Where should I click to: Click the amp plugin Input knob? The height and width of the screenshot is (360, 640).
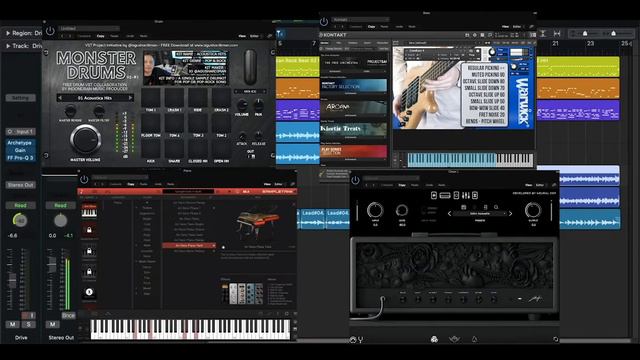point(375,210)
